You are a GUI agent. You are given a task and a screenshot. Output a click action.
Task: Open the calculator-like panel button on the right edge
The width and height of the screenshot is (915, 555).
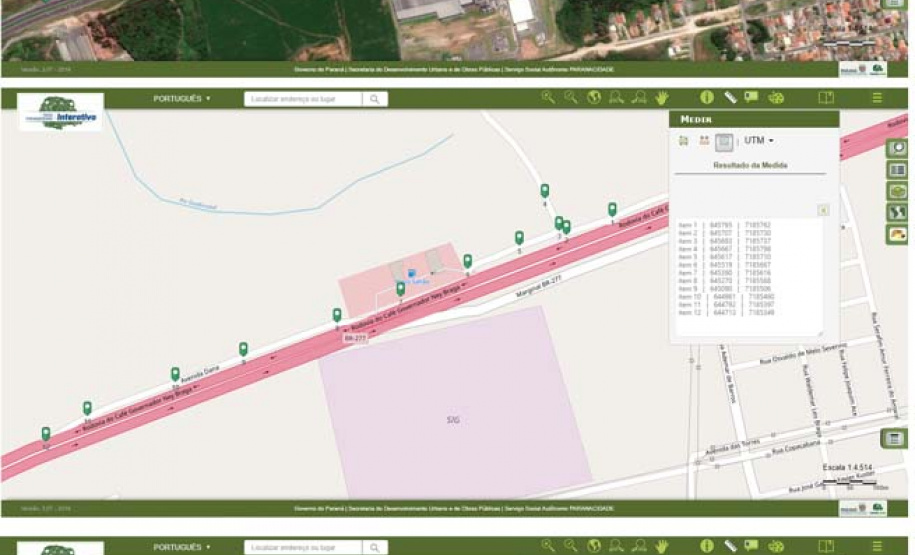tap(895, 438)
